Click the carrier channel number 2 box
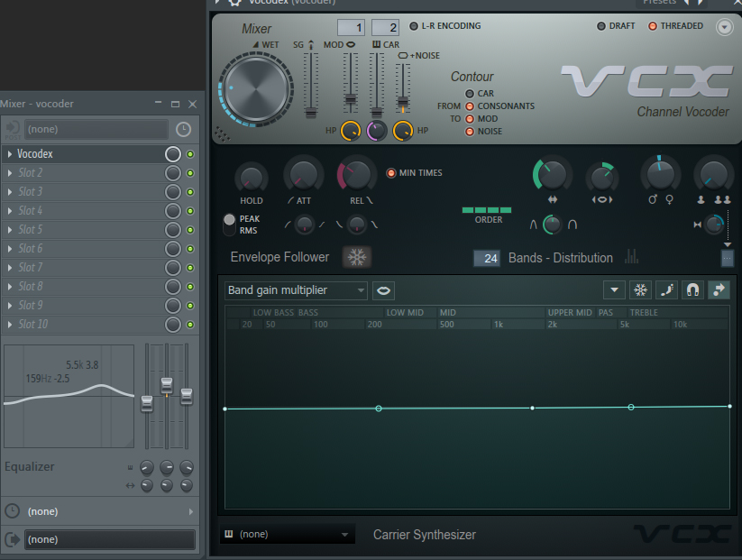The height and width of the screenshot is (560, 742). (385, 27)
